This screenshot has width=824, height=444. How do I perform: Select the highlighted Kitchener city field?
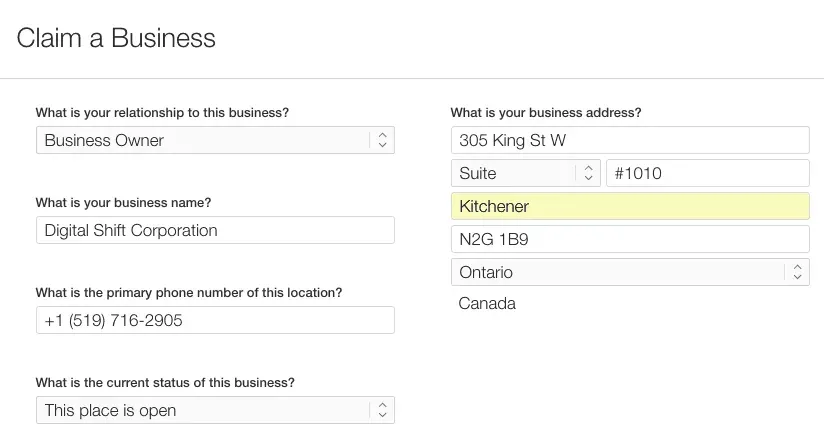click(630, 206)
